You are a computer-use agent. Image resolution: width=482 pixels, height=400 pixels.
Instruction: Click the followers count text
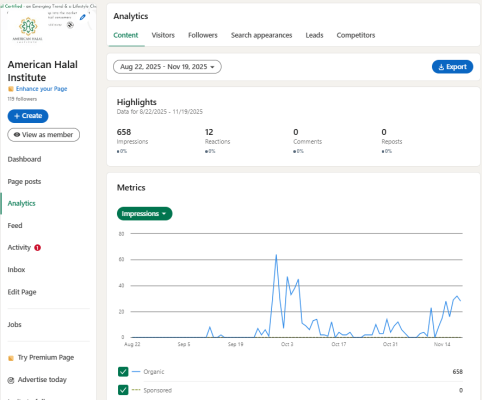[x=22, y=99]
